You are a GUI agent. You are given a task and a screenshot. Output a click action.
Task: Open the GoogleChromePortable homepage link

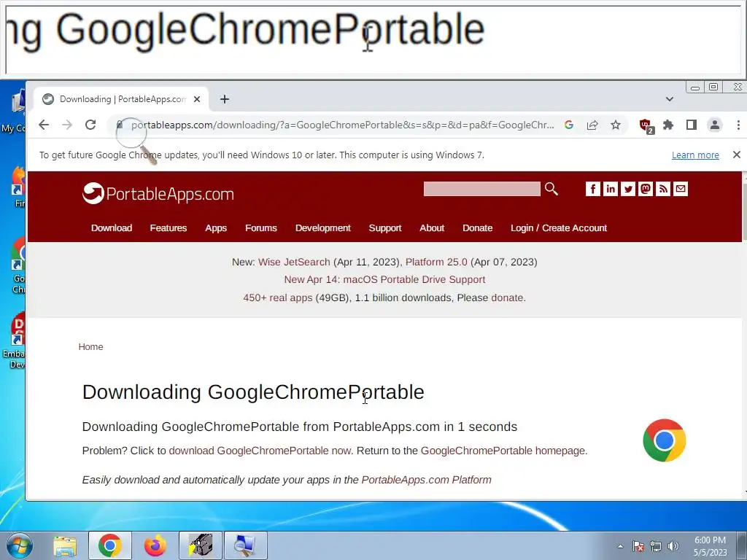(x=503, y=451)
